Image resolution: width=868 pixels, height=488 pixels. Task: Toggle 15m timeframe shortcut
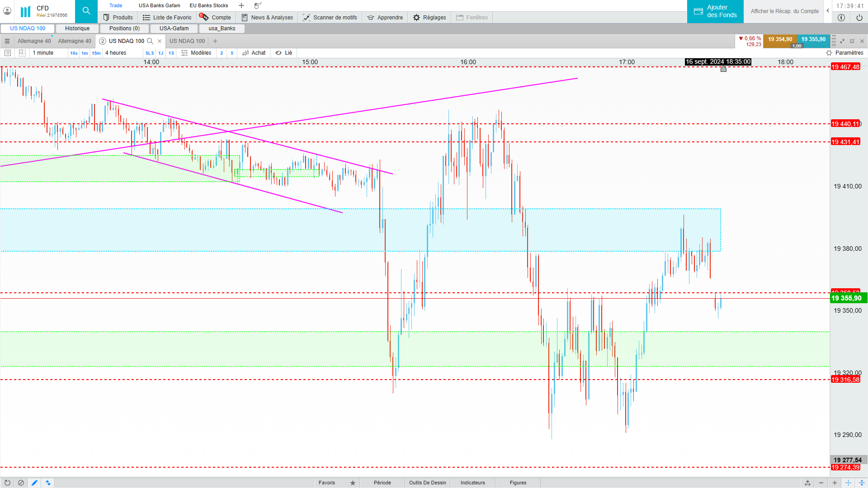point(96,53)
